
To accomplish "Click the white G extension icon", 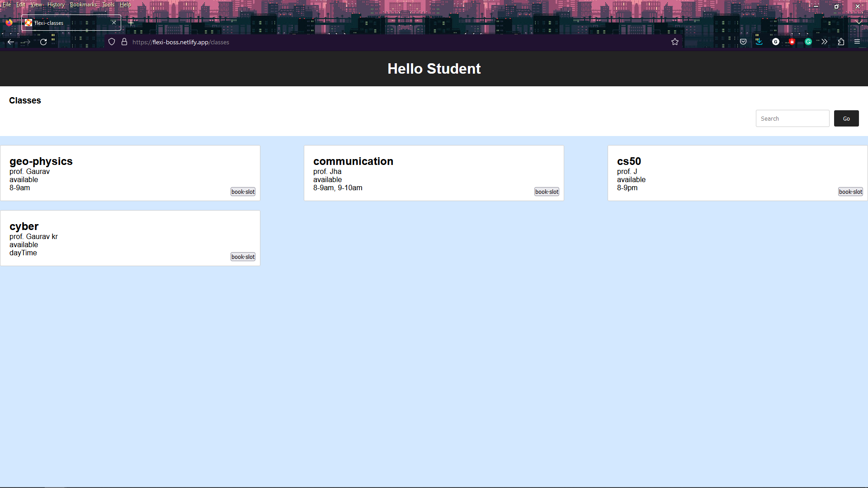I will 776,42.
